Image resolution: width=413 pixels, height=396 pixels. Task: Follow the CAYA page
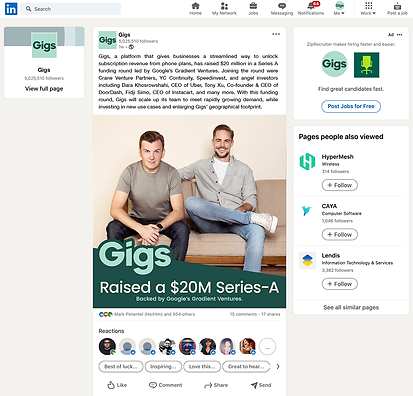340,234
